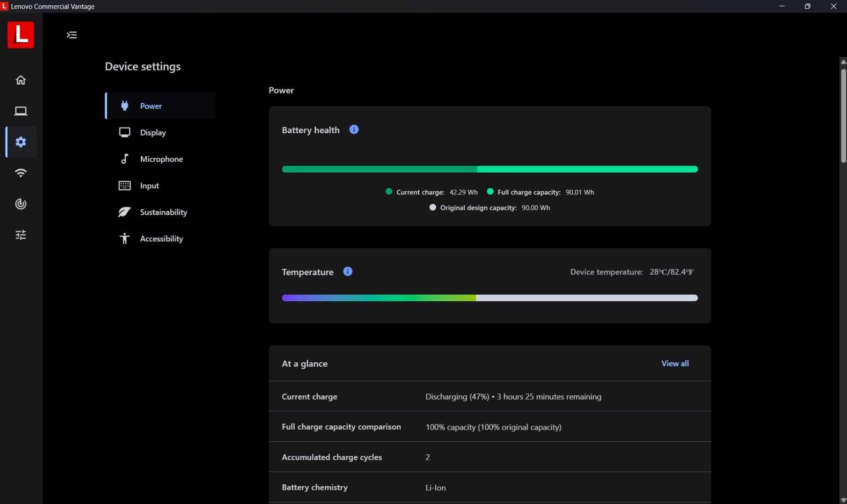Screen dimensions: 847x504
Task: Open the circular scan sidebar icon
Action: point(21,204)
